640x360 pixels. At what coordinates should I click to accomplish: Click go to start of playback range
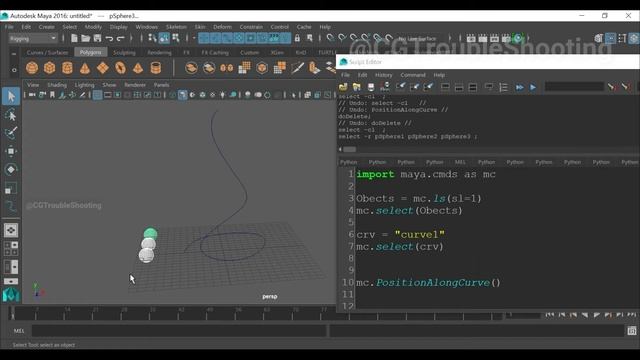tap(550, 315)
